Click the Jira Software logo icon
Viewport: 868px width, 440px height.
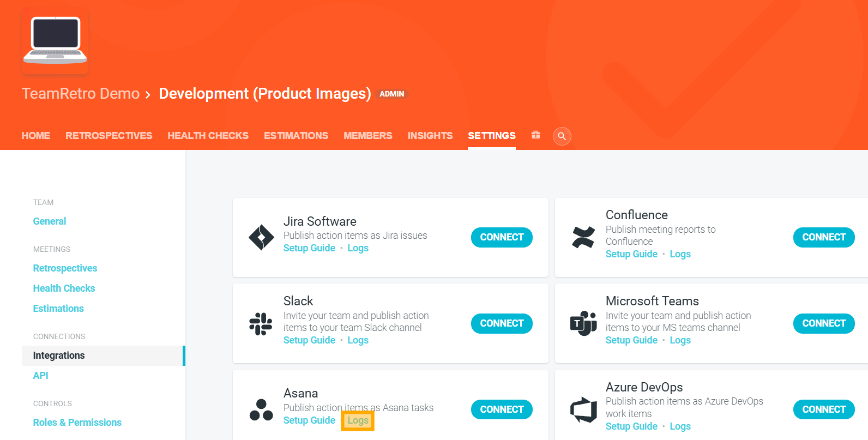click(x=261, y=237)
